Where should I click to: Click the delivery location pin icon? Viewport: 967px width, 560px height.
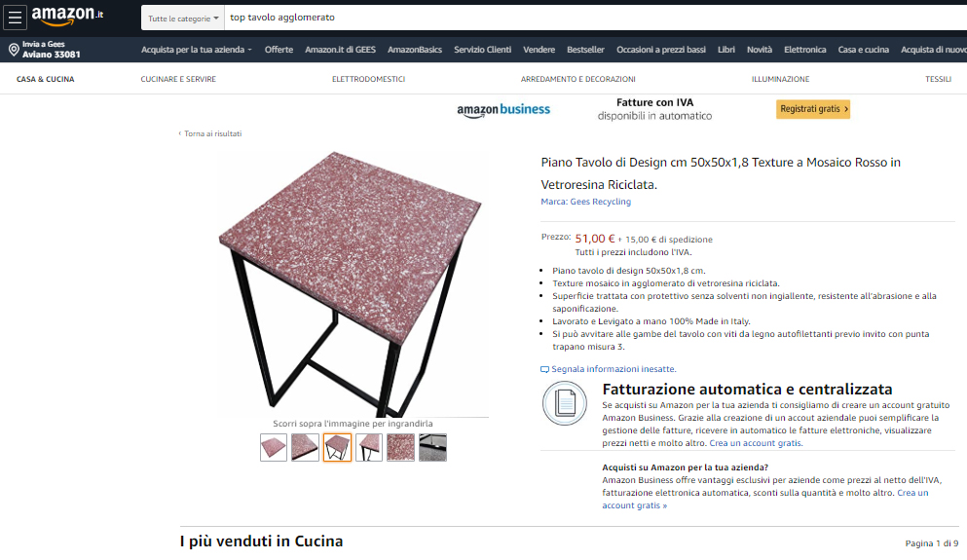pyautogui.click(x=14, y=50)
